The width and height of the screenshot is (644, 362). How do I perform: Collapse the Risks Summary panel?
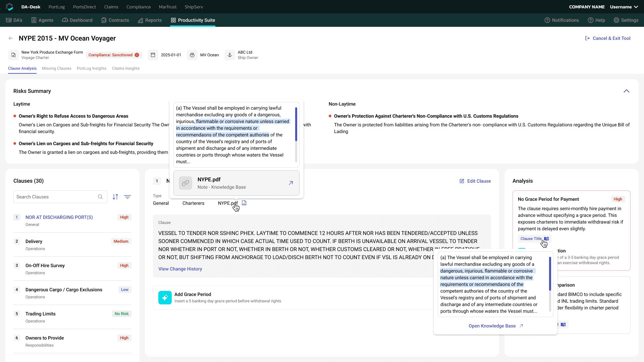[x=627, y=91]
